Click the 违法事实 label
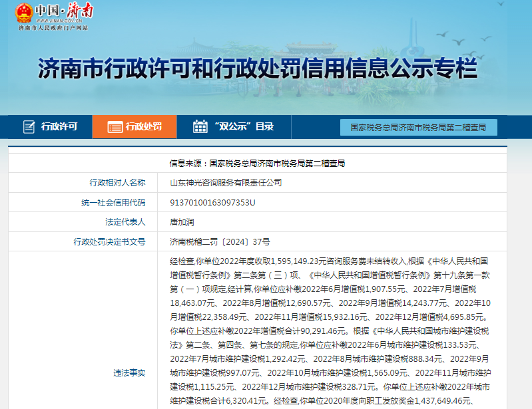 pos(129,373)
